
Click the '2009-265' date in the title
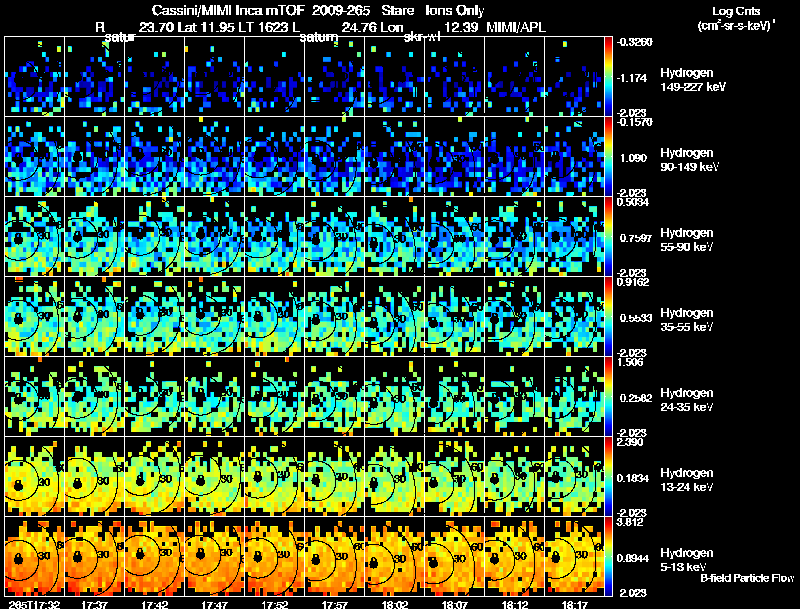[341, 10]
